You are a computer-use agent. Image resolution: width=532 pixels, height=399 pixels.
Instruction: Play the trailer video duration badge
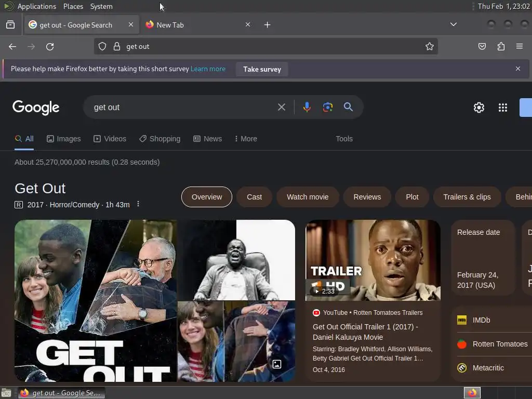tap(325, 291)
